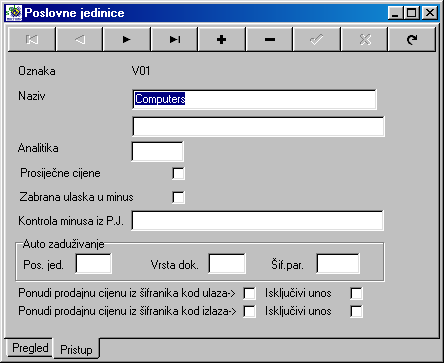Click the application icon in title bar

pyautogui.click(x=14, y=13)
